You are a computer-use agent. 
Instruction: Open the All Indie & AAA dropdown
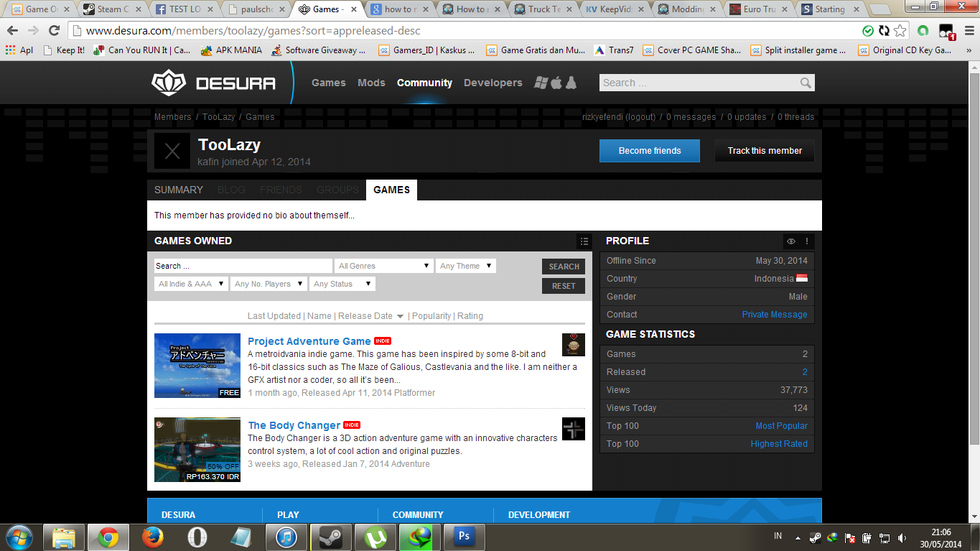point(191,284)
